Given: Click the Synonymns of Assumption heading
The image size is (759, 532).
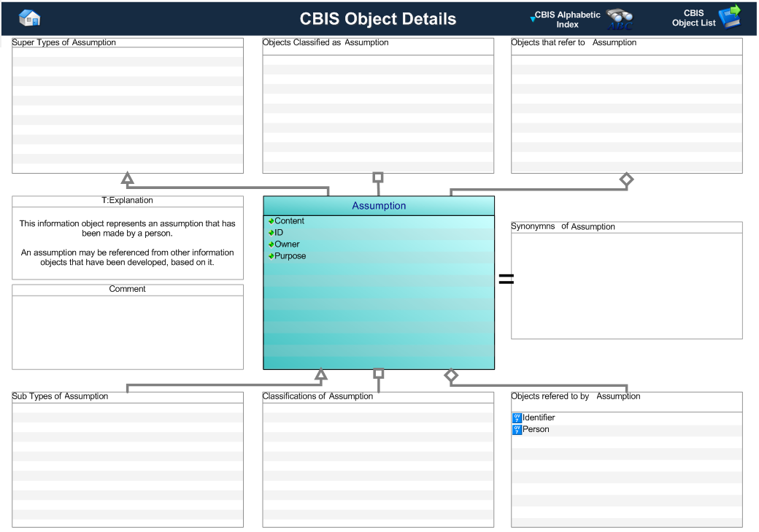Looking at the screenshot, I should (563, 226).
